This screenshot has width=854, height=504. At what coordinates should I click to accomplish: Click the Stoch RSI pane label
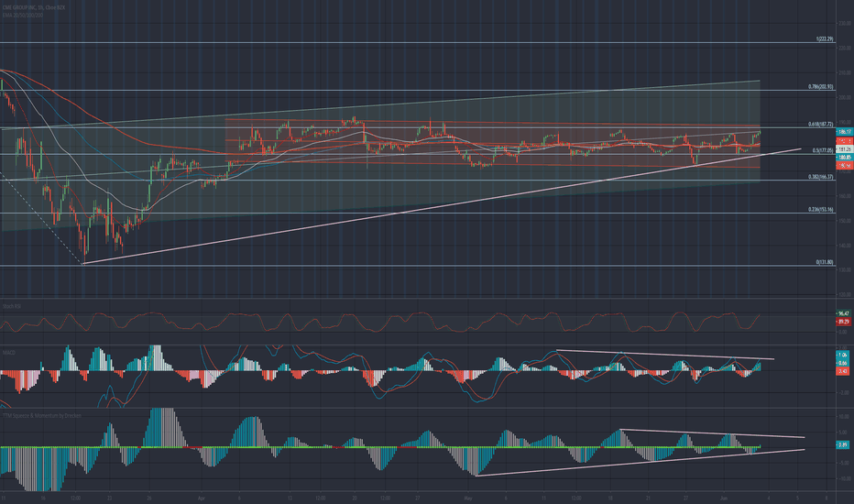(11, 307)
